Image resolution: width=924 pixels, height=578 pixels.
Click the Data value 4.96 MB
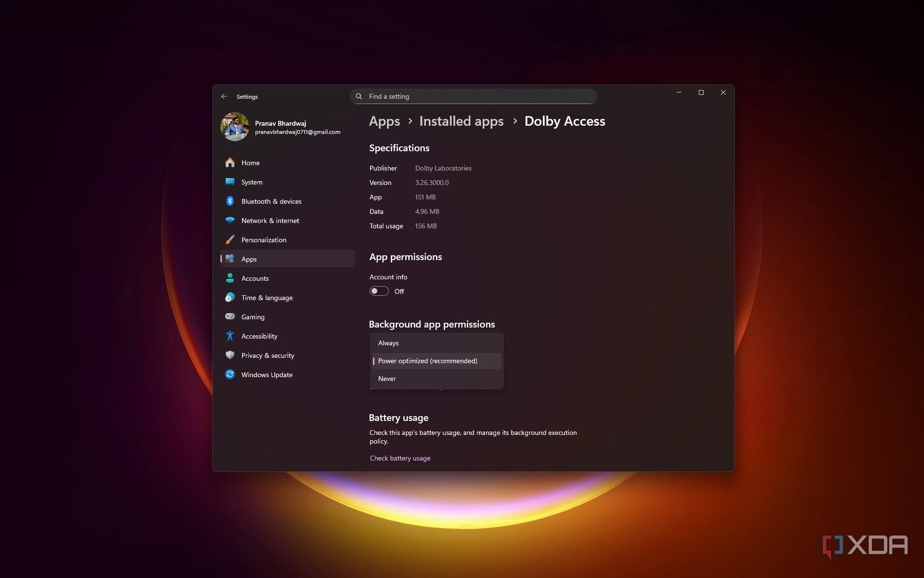click(x=427, y=211)
